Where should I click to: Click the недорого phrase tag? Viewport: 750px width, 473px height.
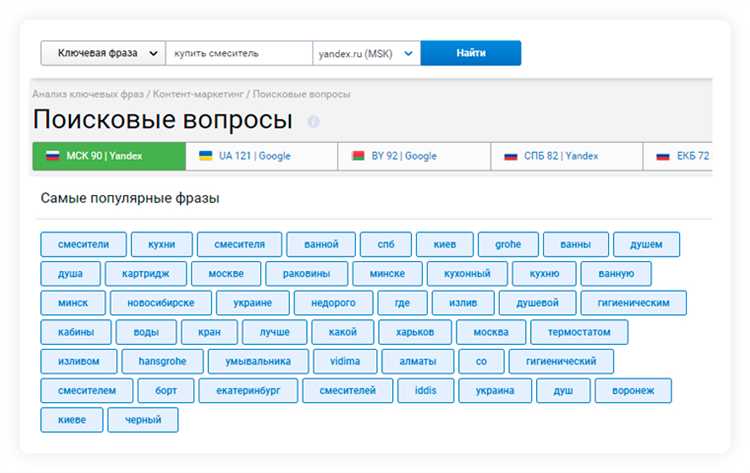(333, 303)
